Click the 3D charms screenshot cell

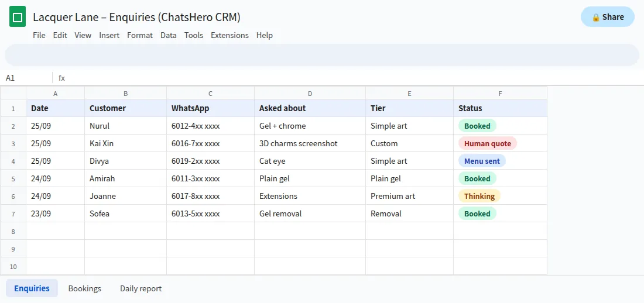click(310, 143)
